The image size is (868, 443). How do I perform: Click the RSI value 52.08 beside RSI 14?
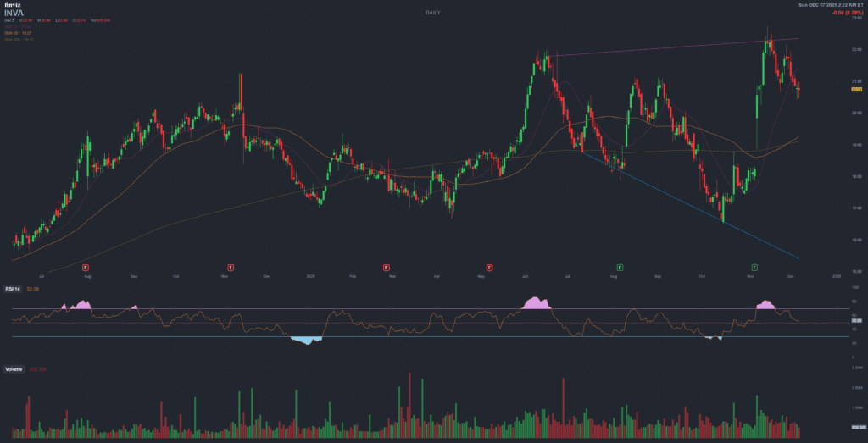[x=32, y=289]
